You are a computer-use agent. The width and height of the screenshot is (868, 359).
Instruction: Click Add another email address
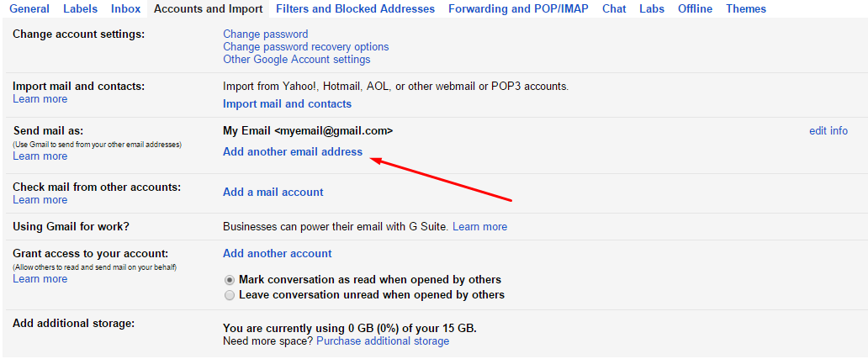click(293, 152)
